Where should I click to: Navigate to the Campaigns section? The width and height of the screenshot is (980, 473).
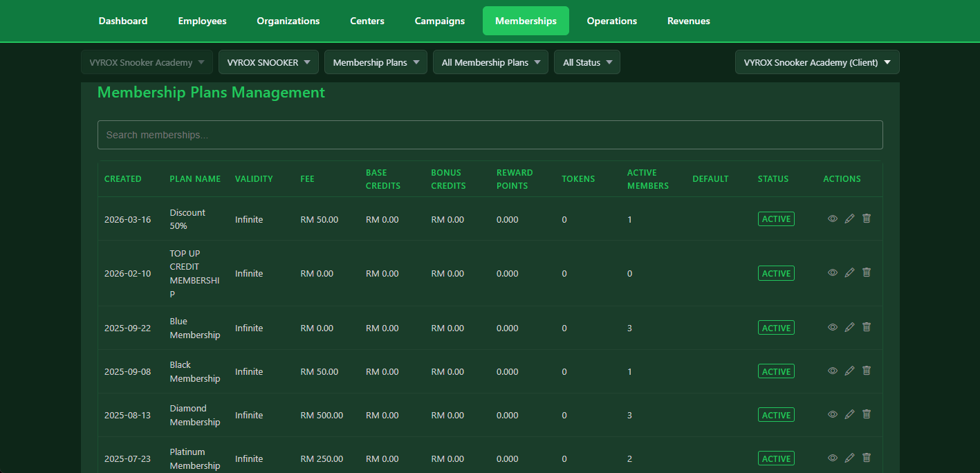coord(439,21)
